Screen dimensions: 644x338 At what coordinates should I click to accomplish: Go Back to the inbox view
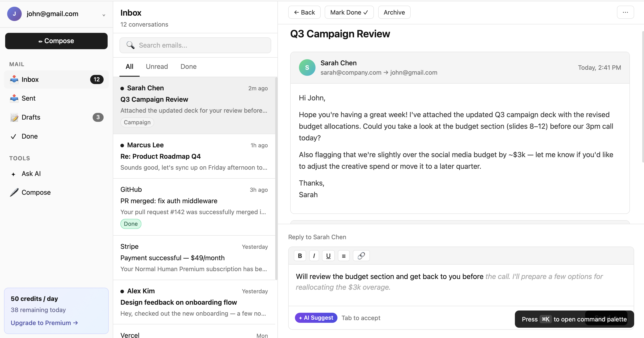click(304, 12)
